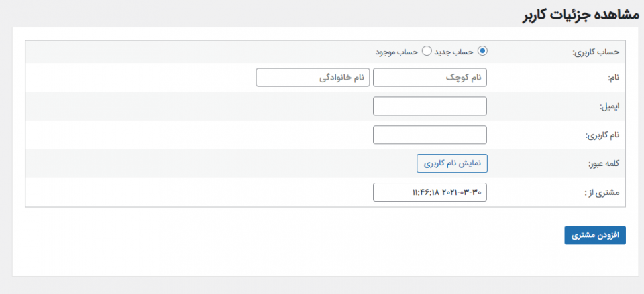Viewport: 644px width, 294px height.
Task: Click the 'نام کاربری:' row label
Action: (600, 135)
